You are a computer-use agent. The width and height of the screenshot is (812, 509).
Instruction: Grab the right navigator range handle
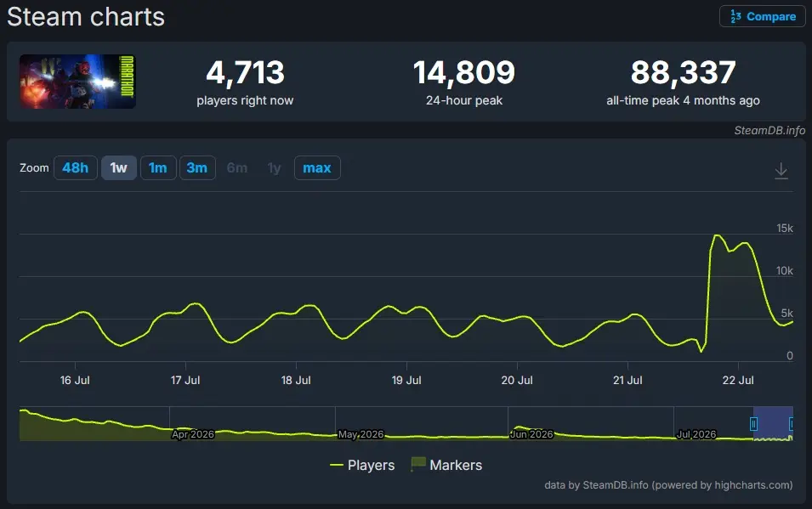click(x=792, y=424)
